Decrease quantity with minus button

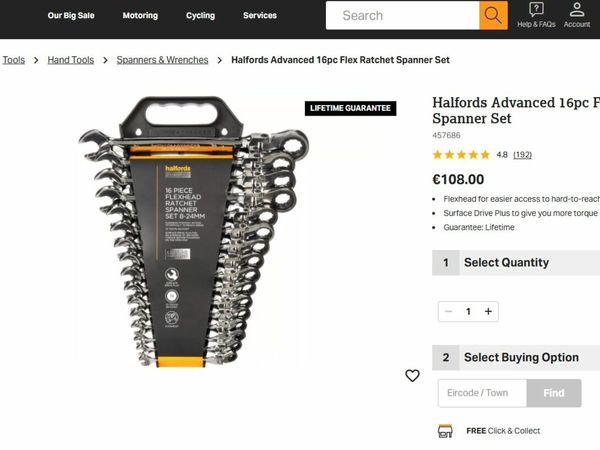pyautogui.click(x=448, y=311)
